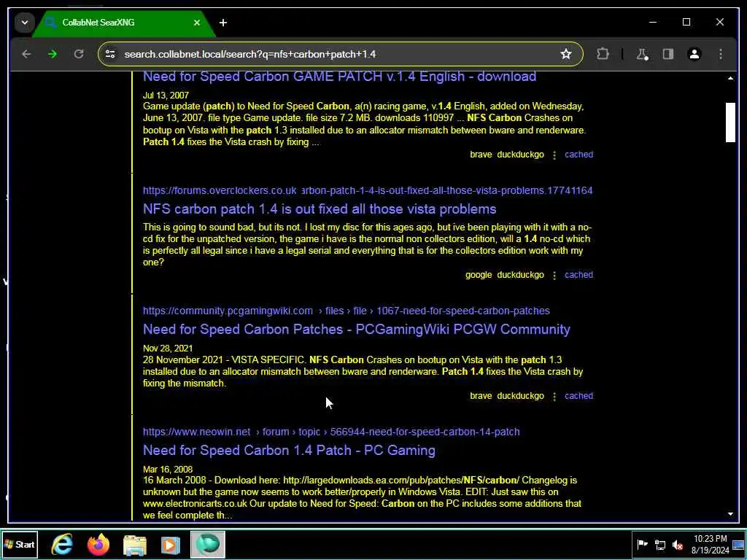Viewport: 747px width, 560px height.
Task: Toggle the browser side panel
Action: tap(668, 54)
